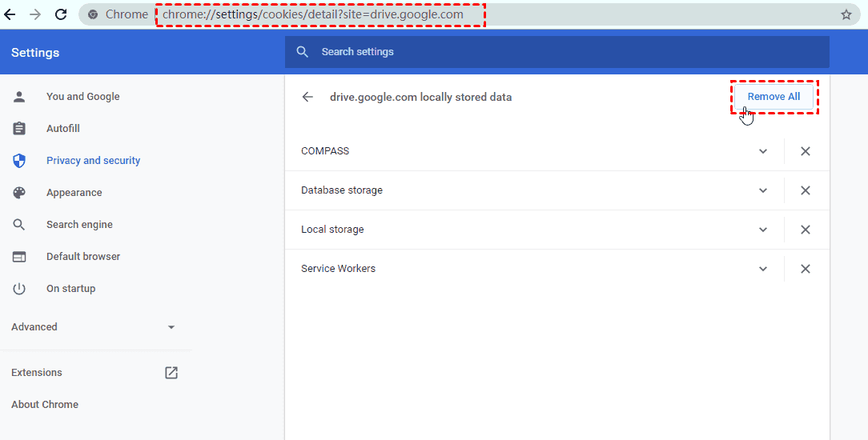Expand the COMPASS entry details
This screenshot has height=440, width=868.
763,151
